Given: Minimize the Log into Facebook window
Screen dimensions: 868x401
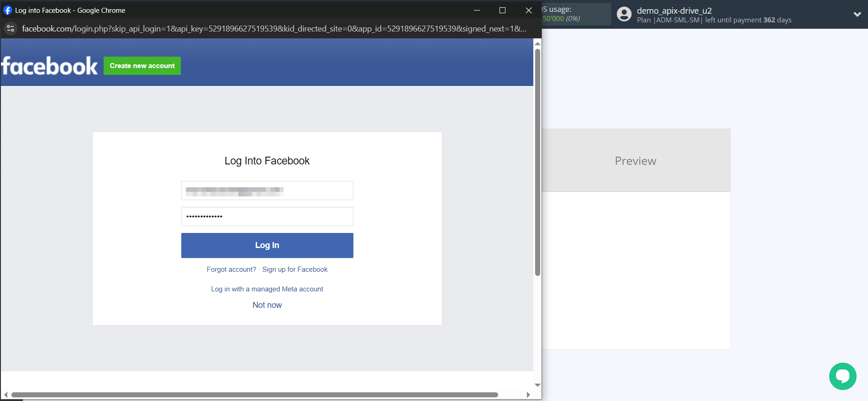Looking at the screenshot, I should click(x=477, y=10).
